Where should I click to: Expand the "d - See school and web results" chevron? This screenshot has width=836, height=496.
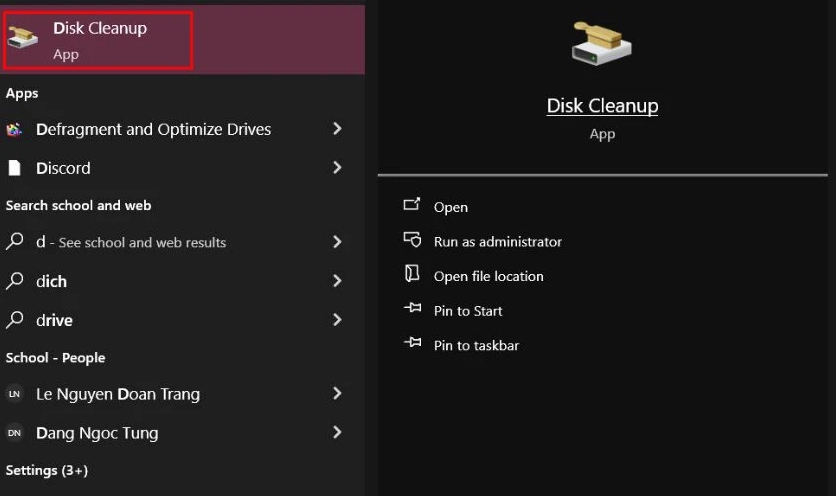337,242
